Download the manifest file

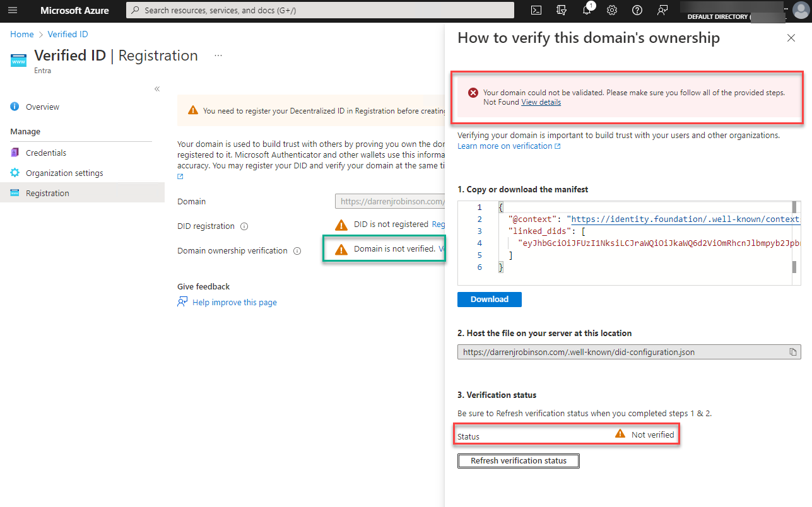pyautogui.click(x=489, y=299)
